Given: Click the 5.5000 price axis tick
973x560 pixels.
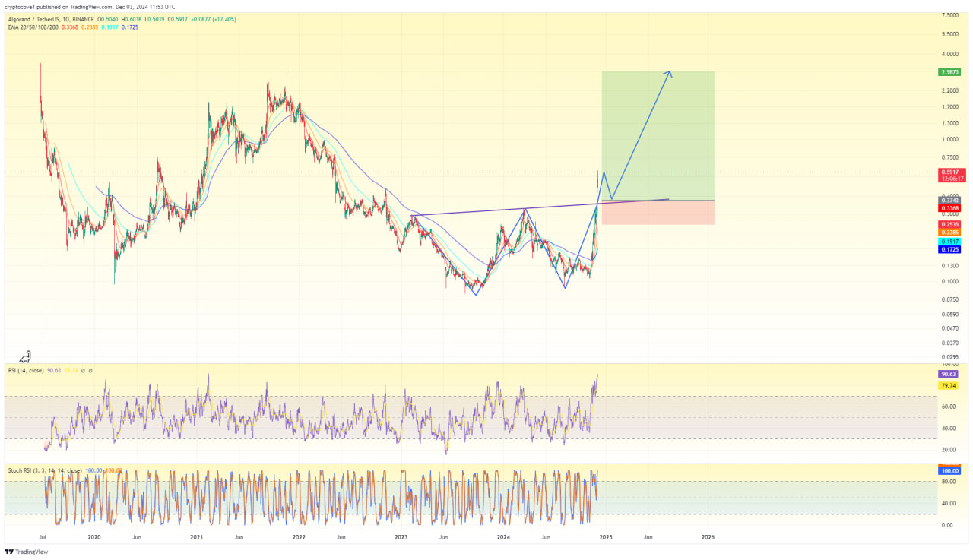Looking at the screenshot, I should tap(949, 34).
